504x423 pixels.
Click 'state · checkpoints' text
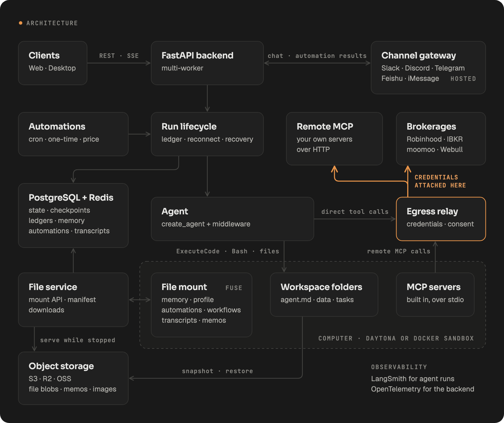point(59,210)
